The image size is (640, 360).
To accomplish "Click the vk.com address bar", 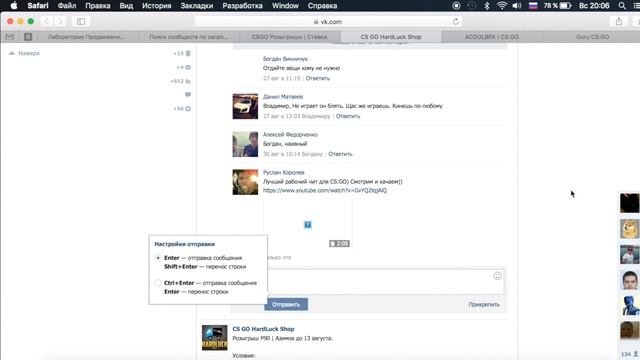I will click(328, 21).
